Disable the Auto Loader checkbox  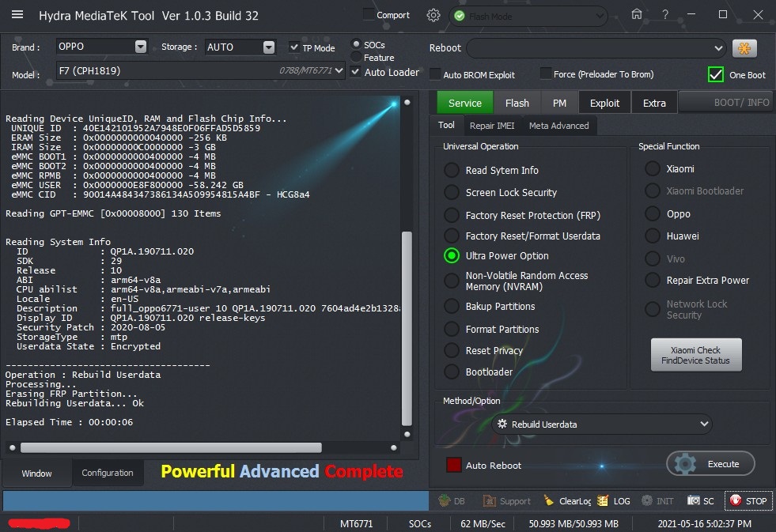[x=355, y=72]
